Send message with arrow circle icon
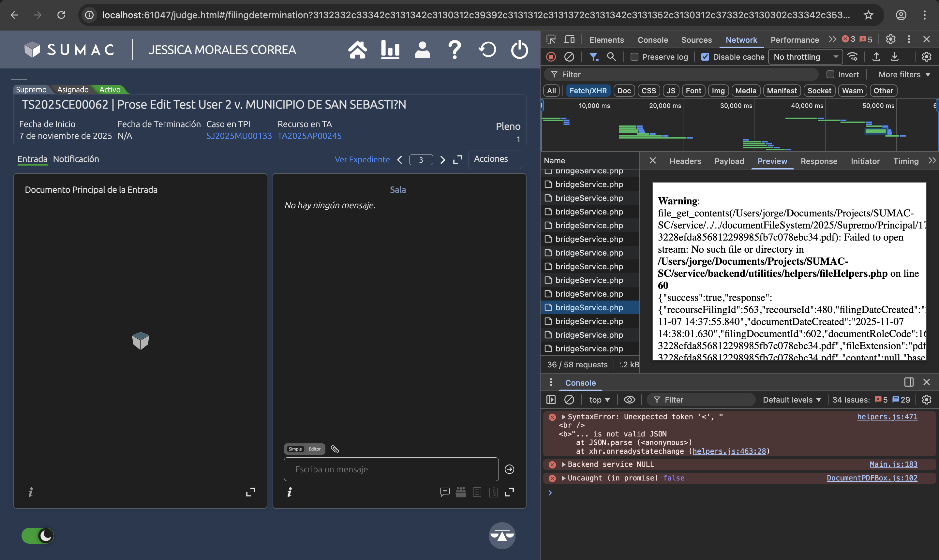 (509, 469)
